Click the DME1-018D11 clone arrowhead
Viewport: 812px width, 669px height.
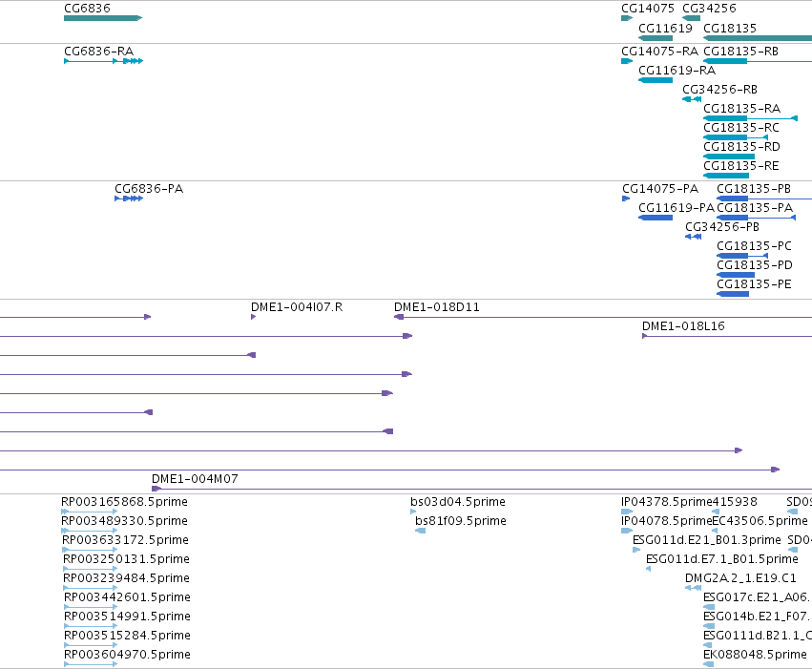[x=399, y=317]
